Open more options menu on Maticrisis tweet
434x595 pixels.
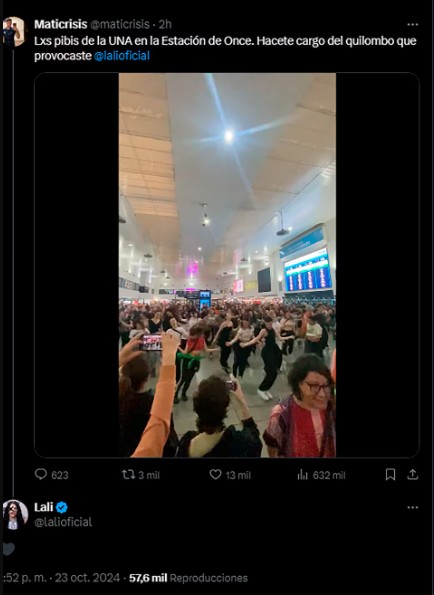(x=412, y=25)
